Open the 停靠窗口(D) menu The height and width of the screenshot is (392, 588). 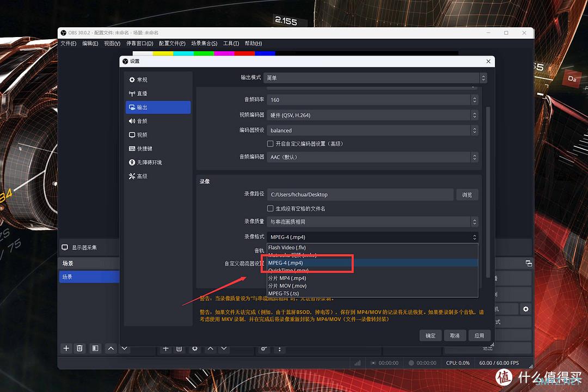[139, 44]
